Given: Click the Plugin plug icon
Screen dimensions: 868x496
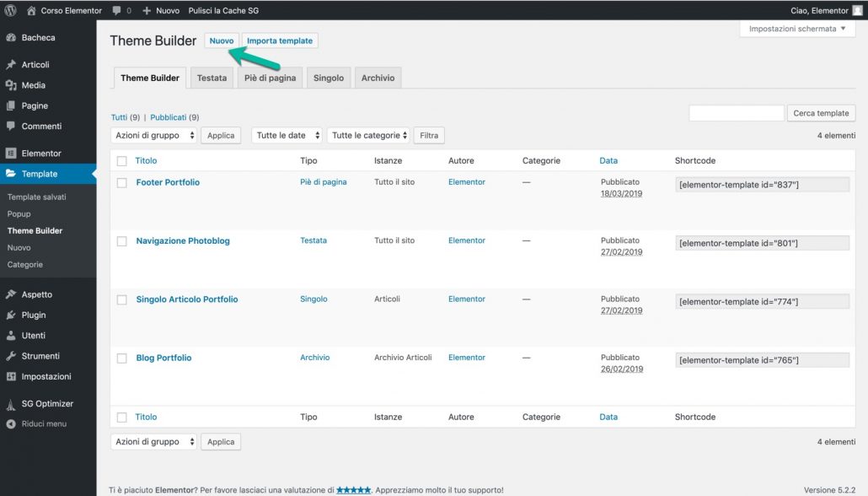Looking at the screenshot, I should point(10,315).
